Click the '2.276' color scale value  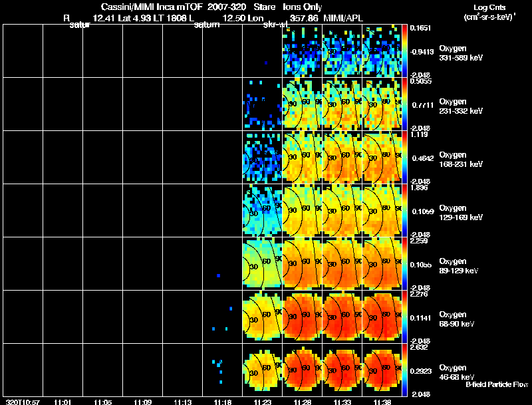[419, 294]
